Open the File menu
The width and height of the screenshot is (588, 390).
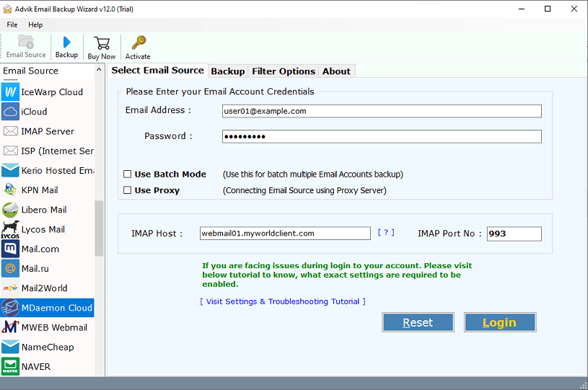pyautogui.click(x=12, y=25)
